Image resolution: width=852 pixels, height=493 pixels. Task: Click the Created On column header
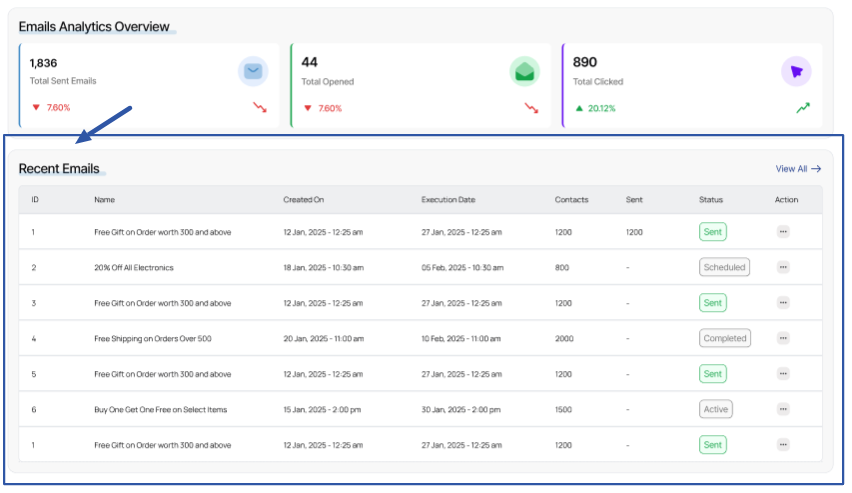coord(303,200)
